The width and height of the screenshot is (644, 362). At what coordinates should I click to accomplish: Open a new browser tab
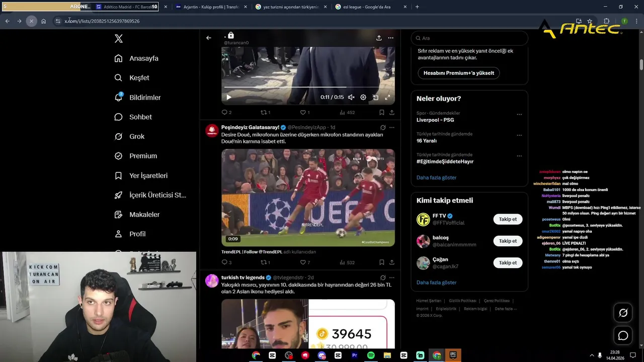(x=417, y=7)
